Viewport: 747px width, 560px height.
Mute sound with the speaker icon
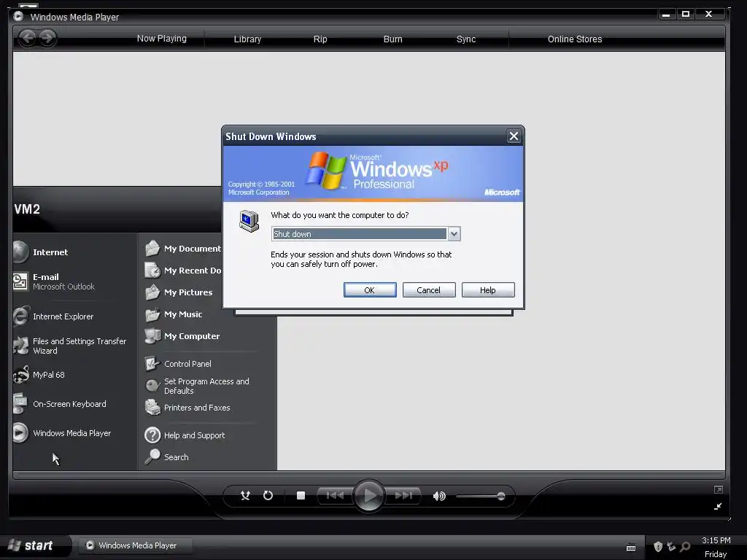pos(438,496)
